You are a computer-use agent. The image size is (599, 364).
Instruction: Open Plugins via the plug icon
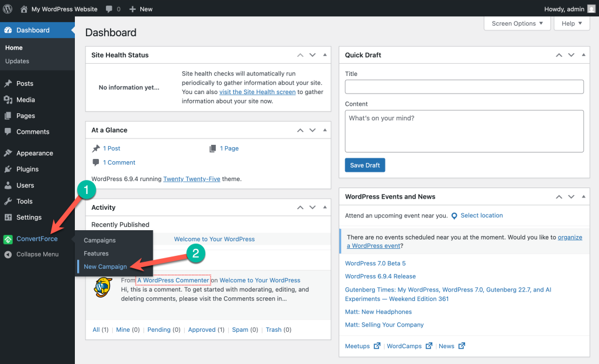(8, 169)
